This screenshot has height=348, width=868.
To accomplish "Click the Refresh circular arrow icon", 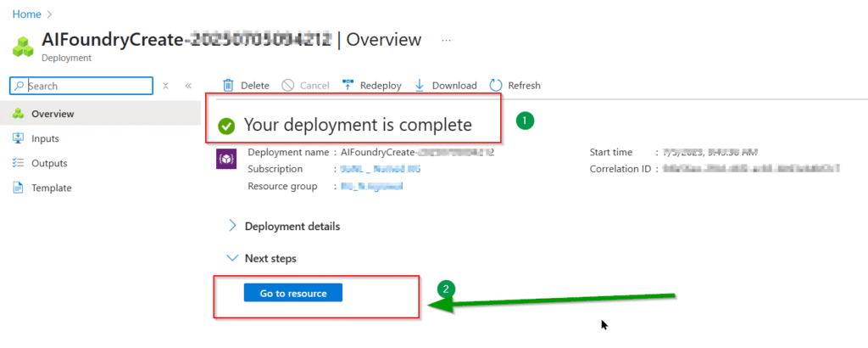I will click(x=496, y=86).
